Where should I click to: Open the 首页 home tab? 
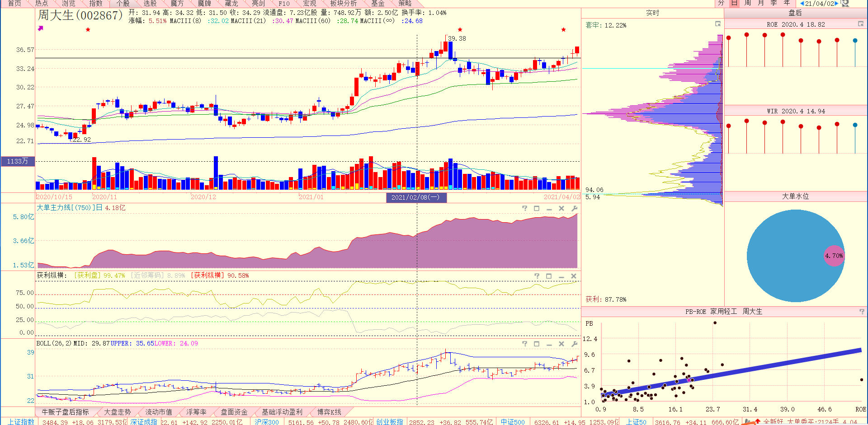pyautogui.click(x=14, y=3)
